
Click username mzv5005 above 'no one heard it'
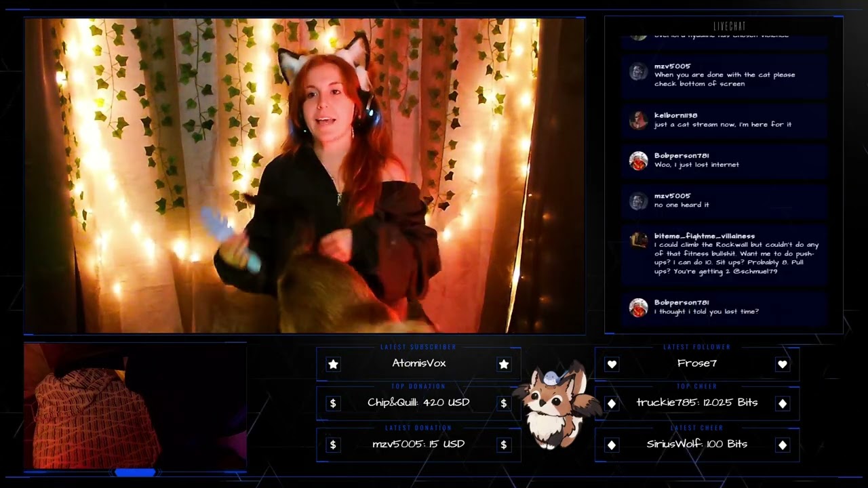tap(672, 196)
